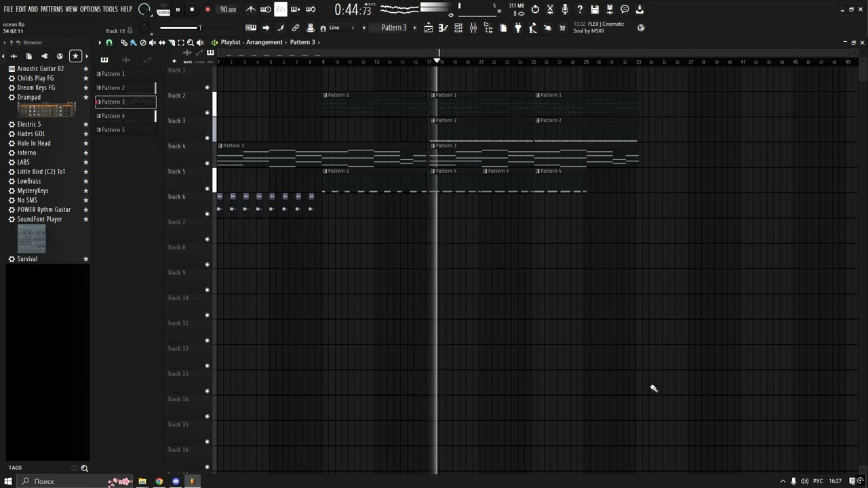Image resolution: width=868 pixels, height=488 pixels.
Task: Toggle favorite star for Hades GOL
Action: (85, 134)
